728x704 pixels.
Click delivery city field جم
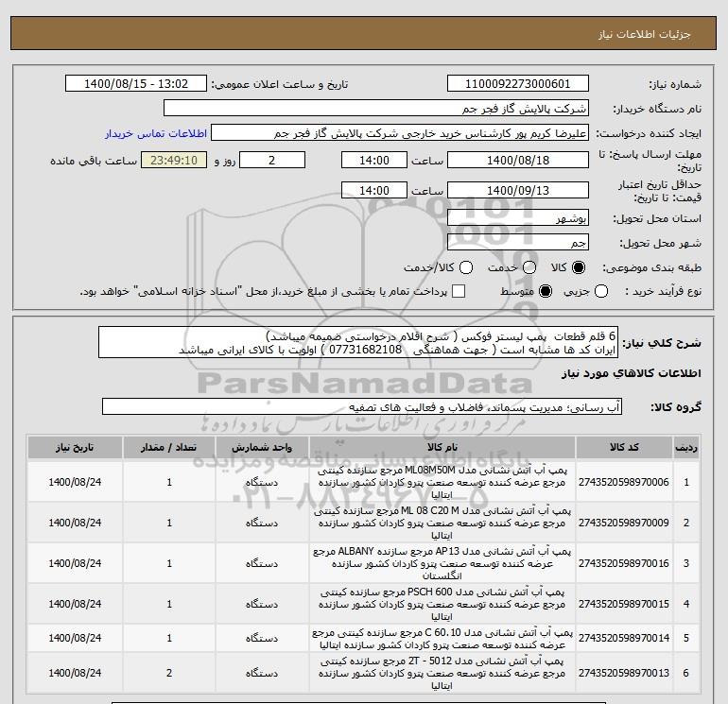coord(518,242)
